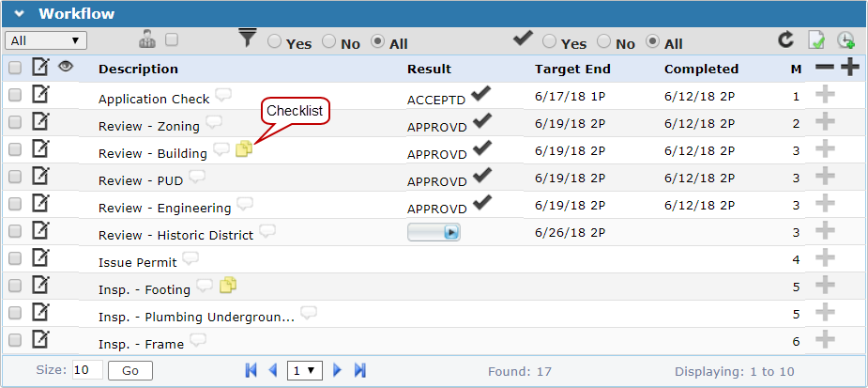Collapse the Workflow panel
This screenshot has width=868, height=388.
tap(20, 14)
